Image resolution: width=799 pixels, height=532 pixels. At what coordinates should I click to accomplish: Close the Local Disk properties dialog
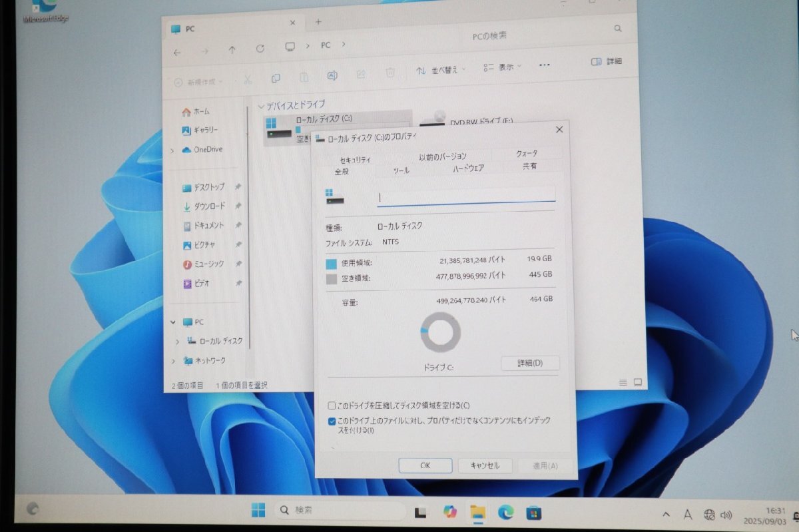click(559, 130)
